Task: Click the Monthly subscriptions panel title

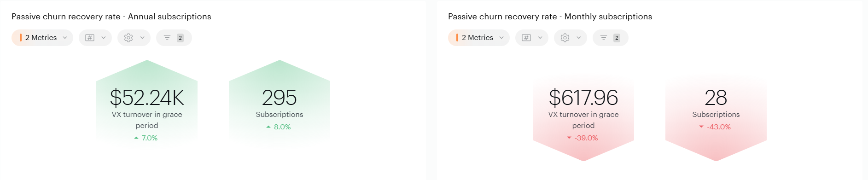Action: [550, 17]
